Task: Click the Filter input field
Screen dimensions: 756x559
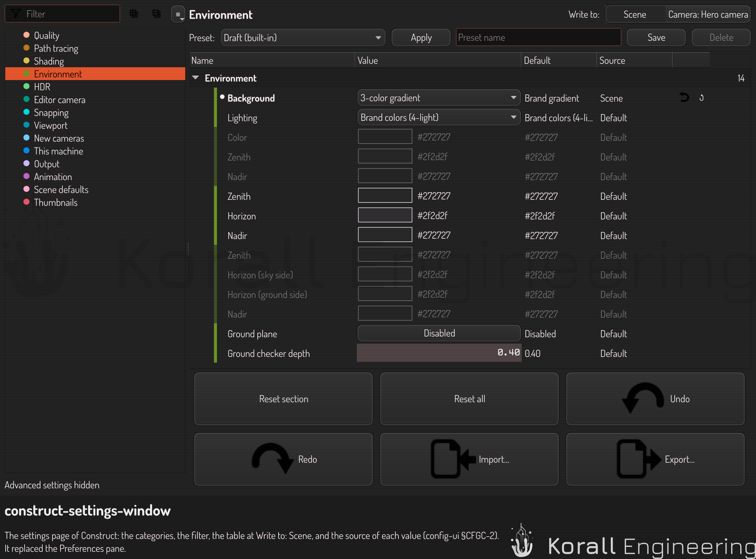Action: (62, 14)
